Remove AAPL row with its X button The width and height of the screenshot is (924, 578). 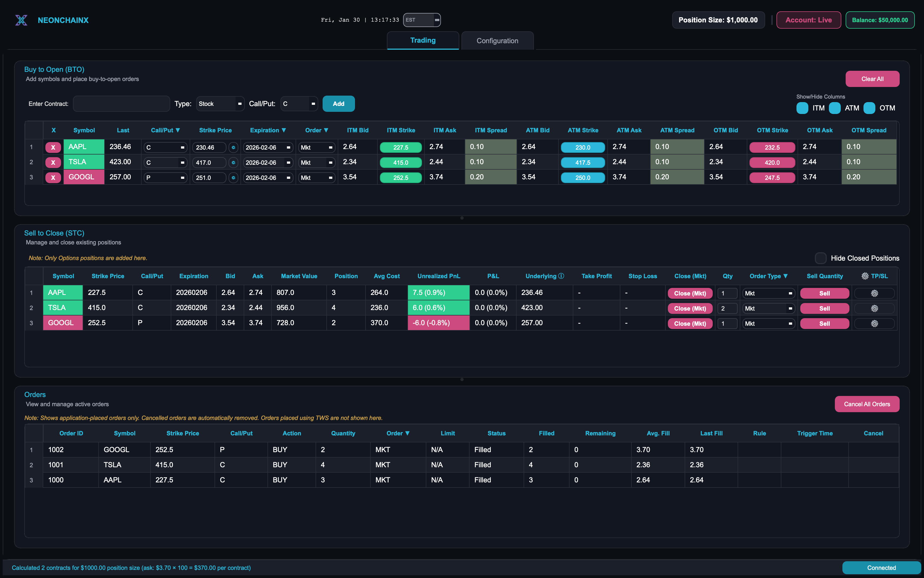(53, 147)
